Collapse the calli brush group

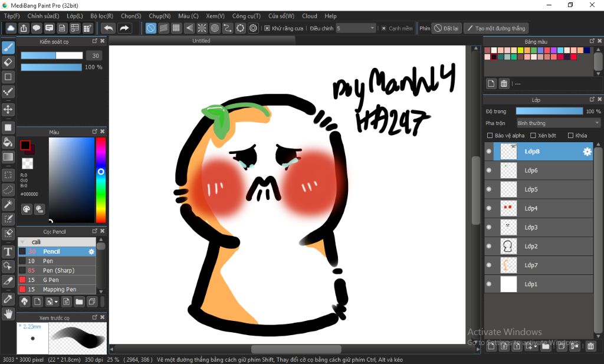point(22,242)
